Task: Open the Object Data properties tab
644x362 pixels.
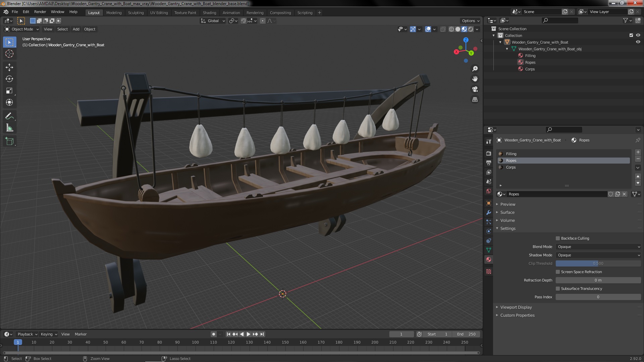Action: click(489, 250)
